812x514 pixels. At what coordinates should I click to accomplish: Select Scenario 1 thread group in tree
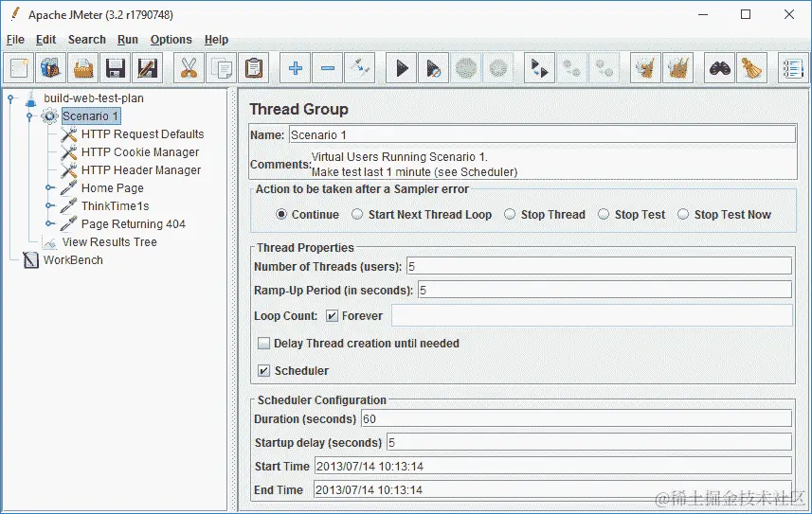[91, 115]
